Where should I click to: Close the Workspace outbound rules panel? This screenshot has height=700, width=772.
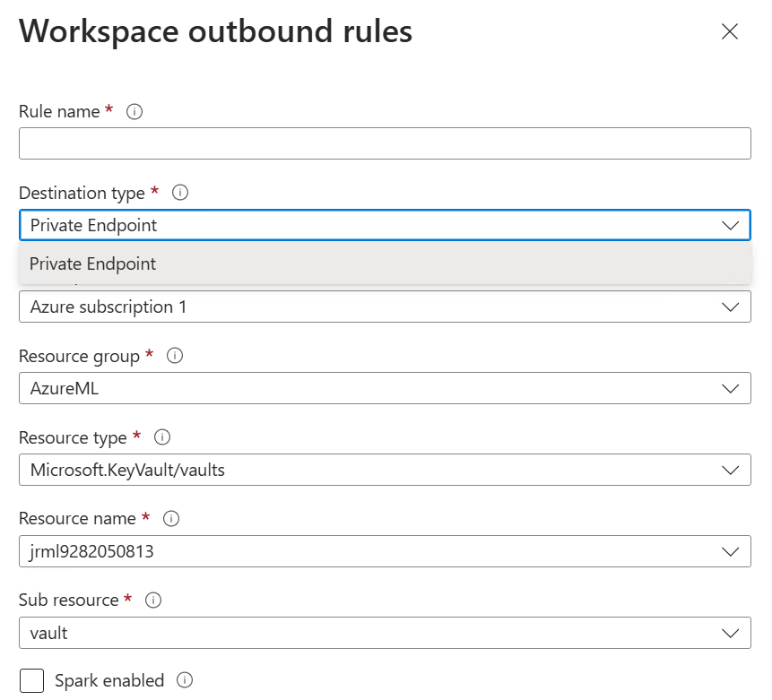pyautogui.click(x=730, y=32)
